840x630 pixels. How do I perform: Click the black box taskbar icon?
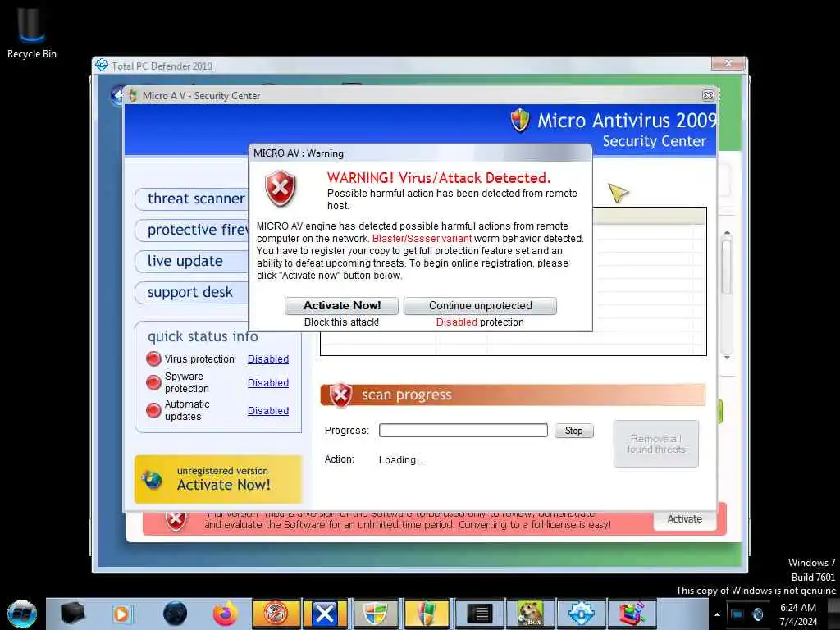[72, 614]
